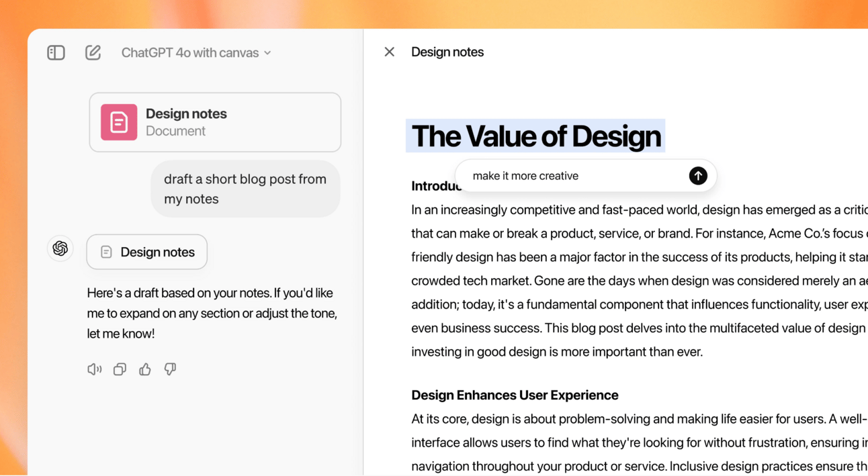Give the response a thumbs down
868x476 pixels.
click(x=170, y=369)
